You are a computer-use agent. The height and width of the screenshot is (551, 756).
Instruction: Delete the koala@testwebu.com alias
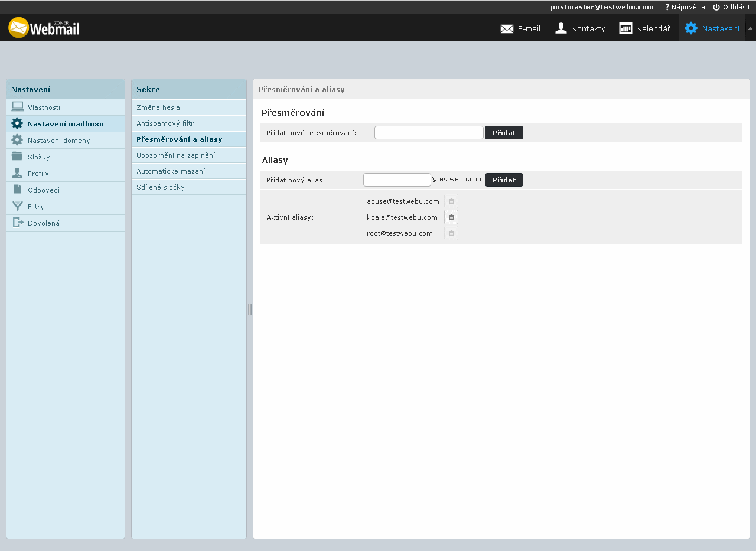pos(451,217)
